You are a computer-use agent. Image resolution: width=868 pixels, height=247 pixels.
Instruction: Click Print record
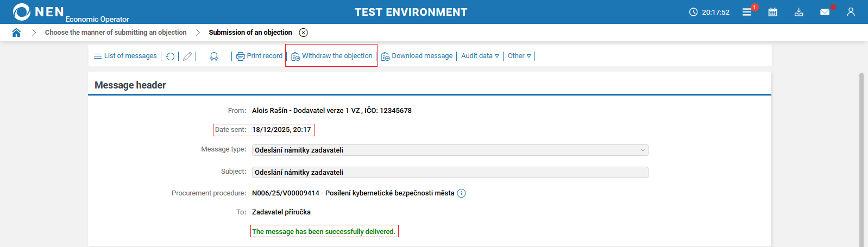click(260, 56)
